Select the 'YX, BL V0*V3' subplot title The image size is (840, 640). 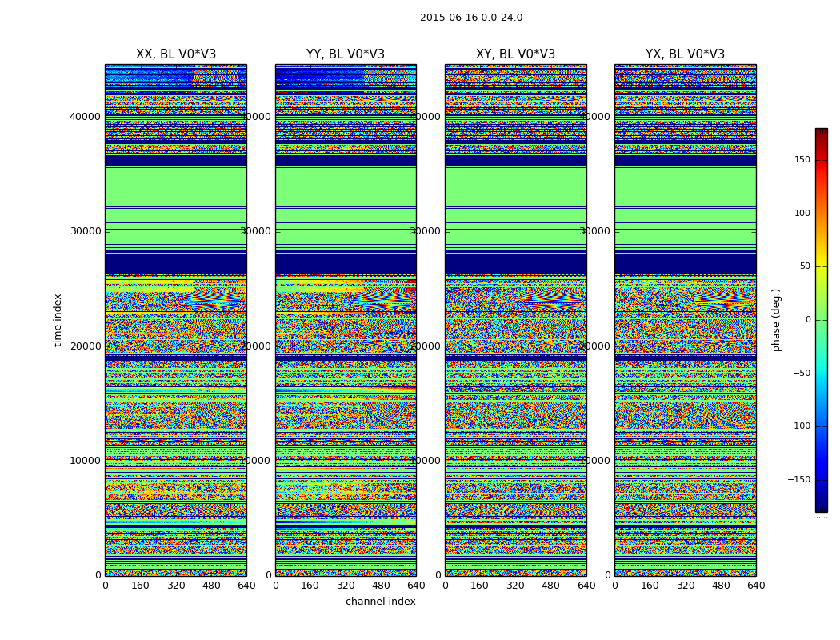point(685,54)
